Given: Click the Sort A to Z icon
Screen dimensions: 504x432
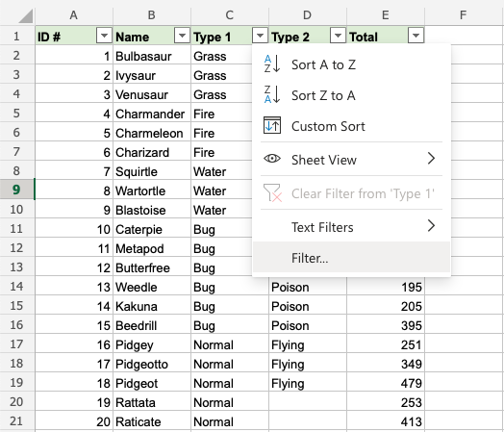Looking at the screenshot, I should (272, 64).
